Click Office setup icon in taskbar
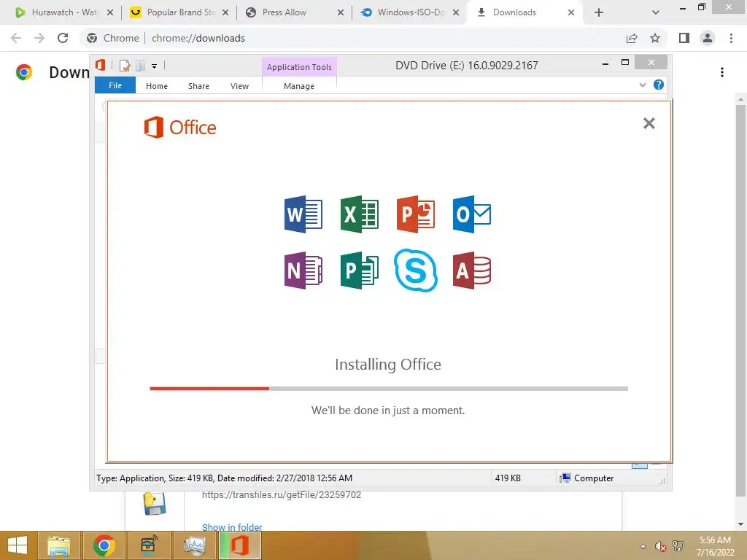 click(240, 545)
